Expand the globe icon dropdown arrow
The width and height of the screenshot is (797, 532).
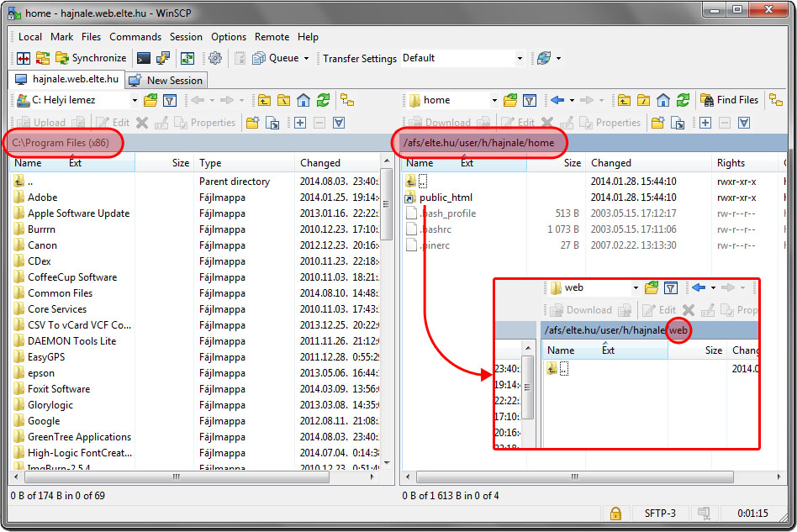coord(558,59)
